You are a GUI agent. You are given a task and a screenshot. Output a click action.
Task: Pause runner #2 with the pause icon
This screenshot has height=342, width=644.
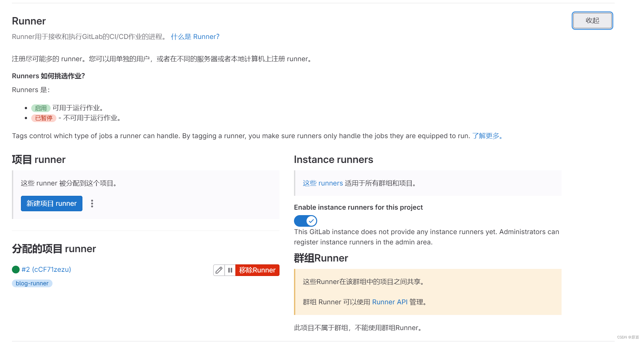[x=230, y=270]
